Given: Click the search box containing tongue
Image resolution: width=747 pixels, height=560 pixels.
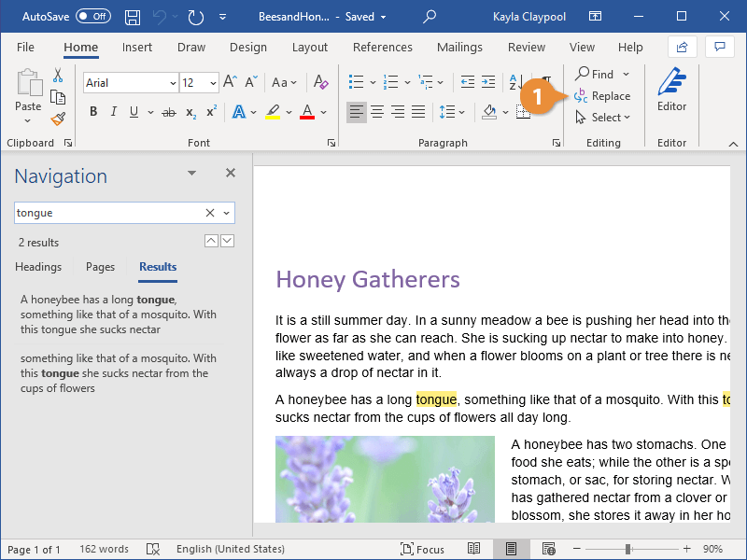Looking at the screenshot, I should 107,213.
